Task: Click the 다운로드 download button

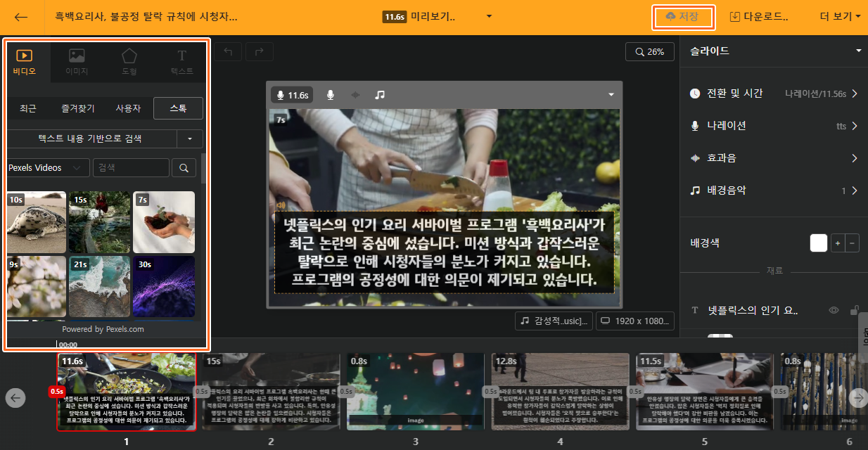Action: (759, 17)
